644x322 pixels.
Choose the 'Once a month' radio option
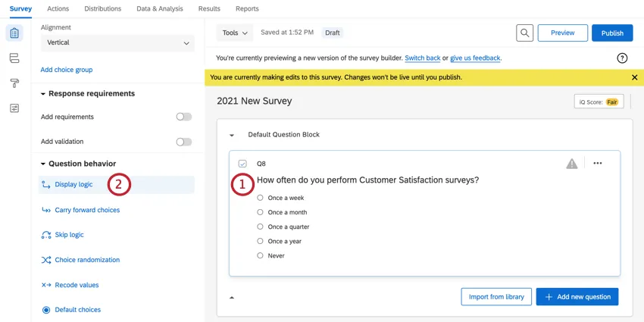261,212
